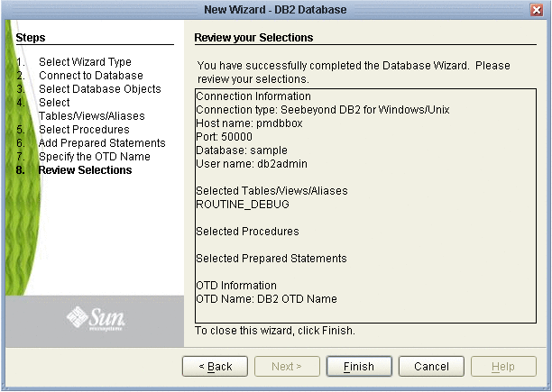
Task: Close the New Wizard window
Action: pyautogui.click(x=537, y=10)
